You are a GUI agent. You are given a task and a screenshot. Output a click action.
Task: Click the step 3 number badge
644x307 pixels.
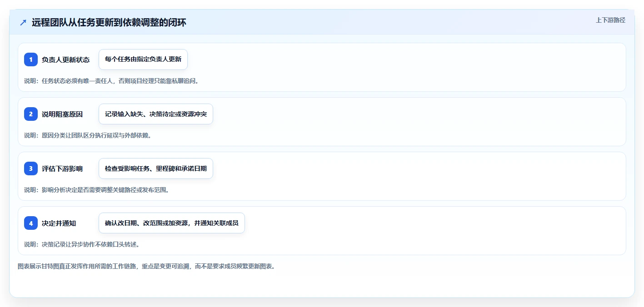pyautogui.click(x=31, y=168)
